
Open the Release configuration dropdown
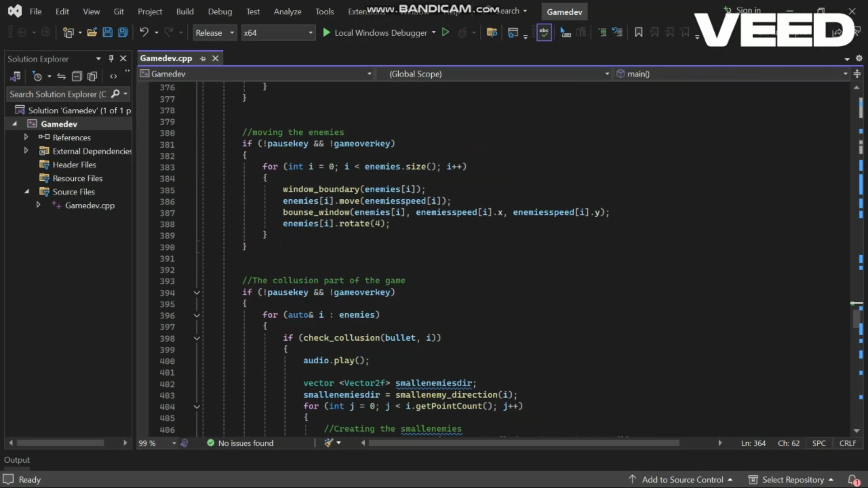click(215, 32)
